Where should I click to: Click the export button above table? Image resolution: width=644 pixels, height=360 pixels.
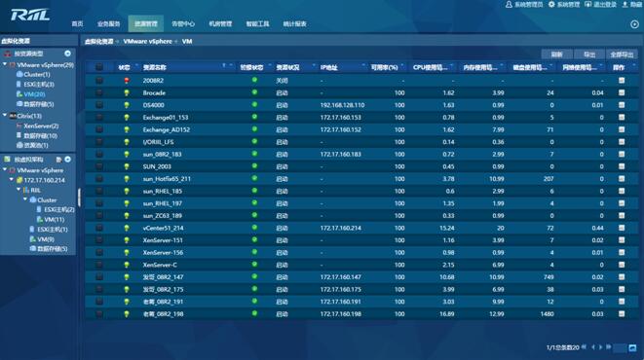(589, 54)
